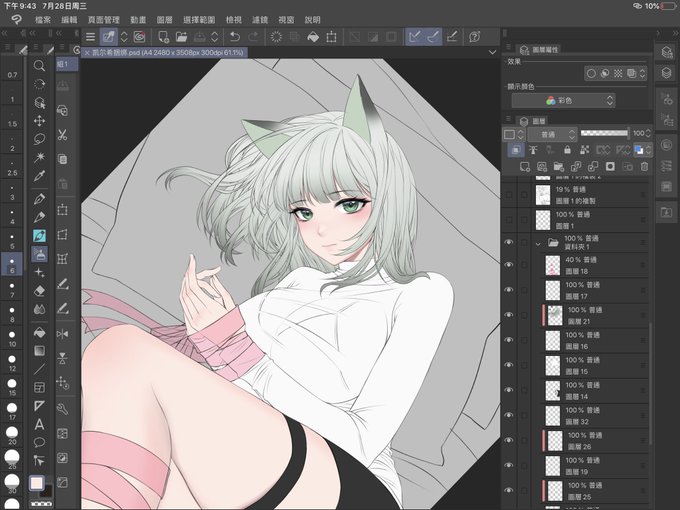Toggle visibility eye of 圖層 18
Image resolution: width=680 pixels, height=510 pixels.
(x=509, y=265)
